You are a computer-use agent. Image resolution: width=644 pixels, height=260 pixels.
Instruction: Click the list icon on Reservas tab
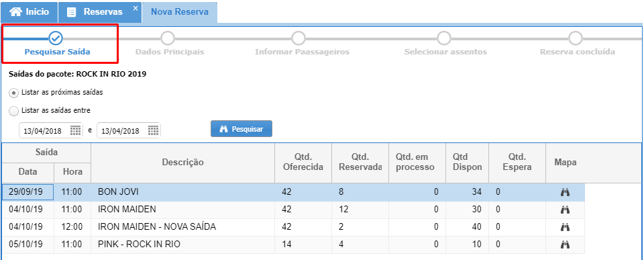tap(72, 12)
